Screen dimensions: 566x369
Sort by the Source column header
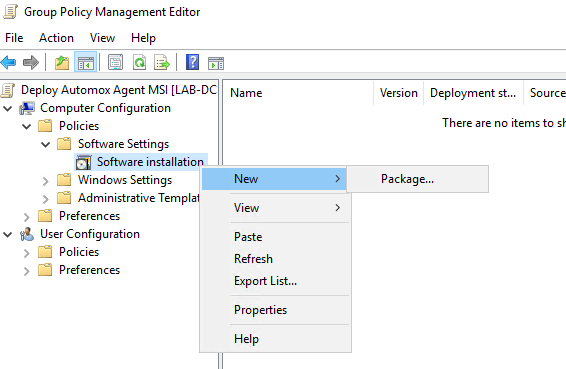pyautogui.click(x=545, y=93)
